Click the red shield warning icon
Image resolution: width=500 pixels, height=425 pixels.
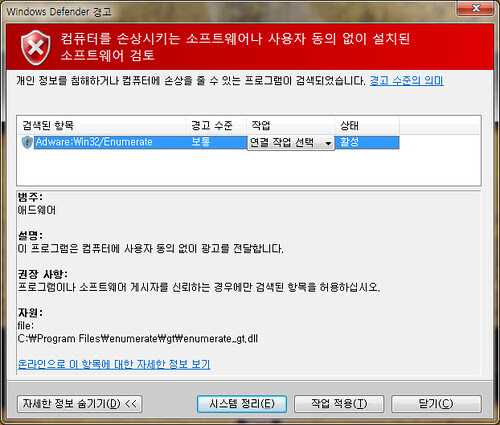coord(36,47)
